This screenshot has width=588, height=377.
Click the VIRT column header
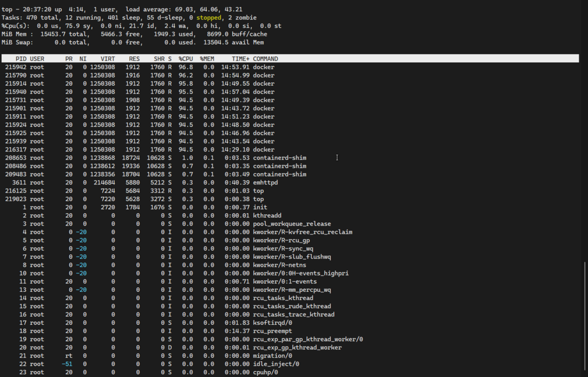coord(108,59)
